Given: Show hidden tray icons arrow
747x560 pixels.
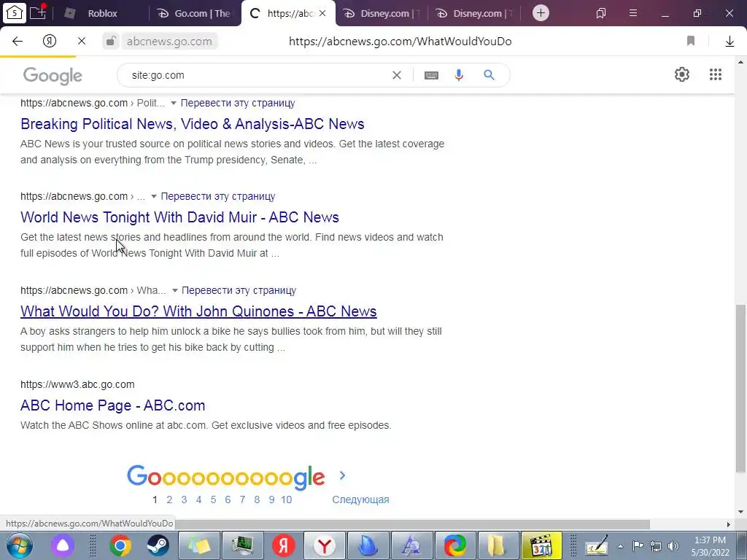Looking at the screenshot, I should (620, 546).
